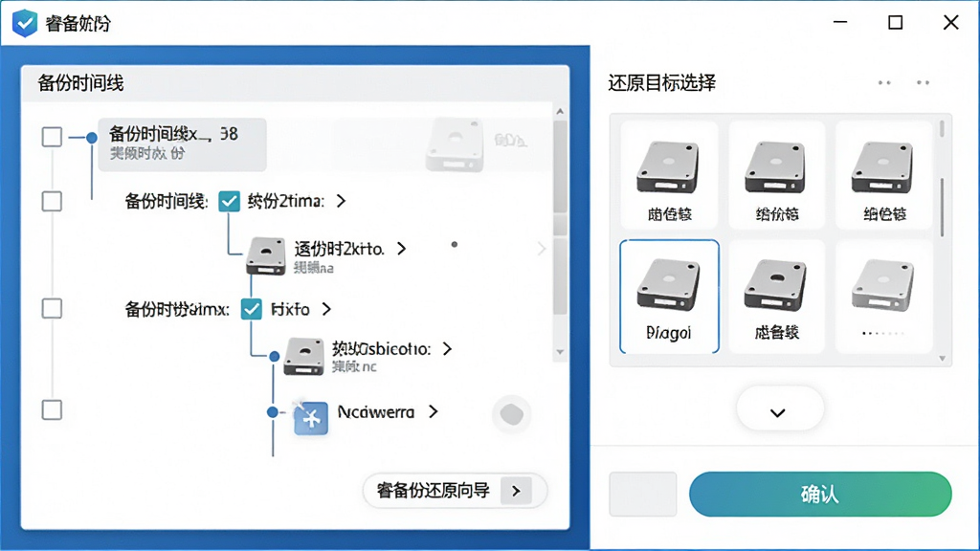Image resolution: width=980 pixels, height=551 pixels.
Task: Click timeline scrollbar down arrow
Action: pos(560,352)
